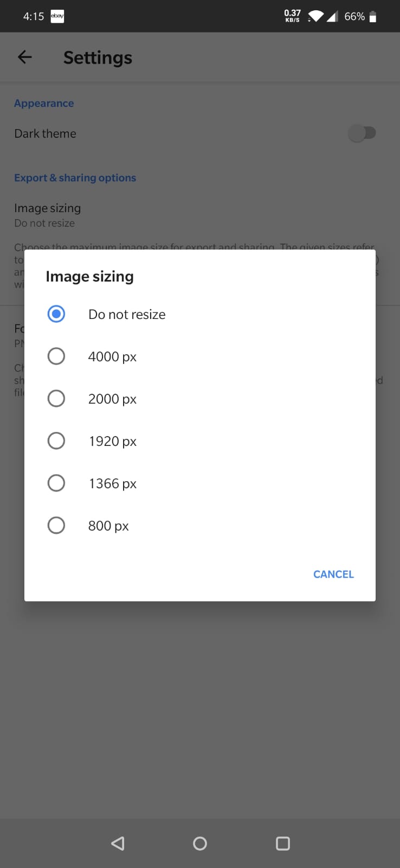
Task: Open the eBay notification in status bar
Action: click(56, 16)
